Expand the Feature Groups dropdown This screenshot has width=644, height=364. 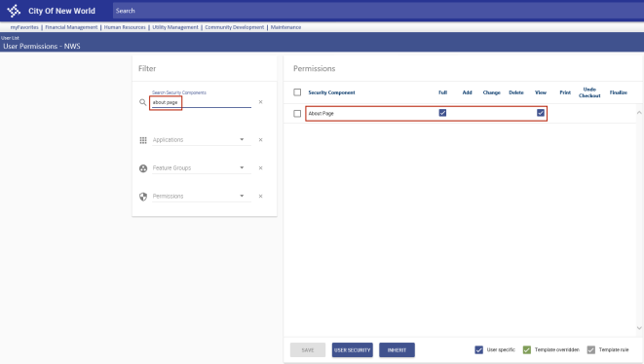coord(202,167)
